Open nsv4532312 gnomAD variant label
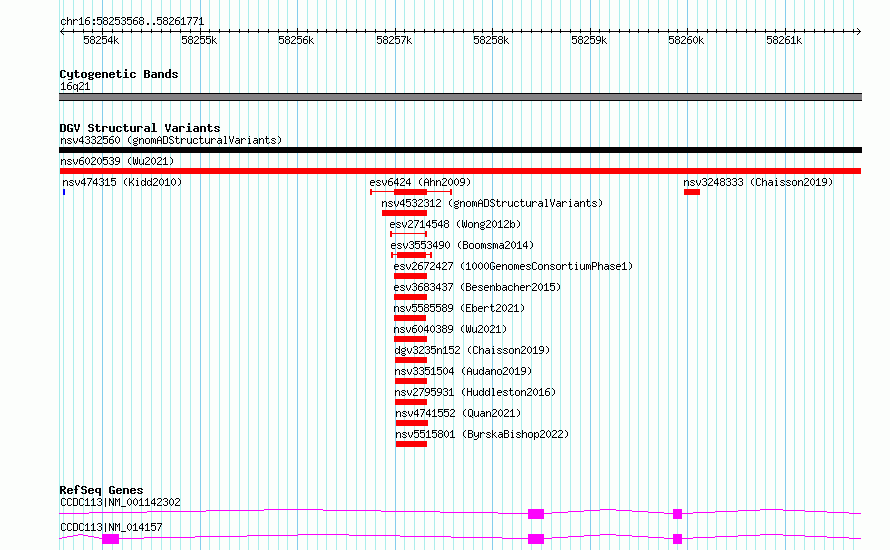Image resolution: width=890 pixels, height=550 pixels. [x=492, y=203]
